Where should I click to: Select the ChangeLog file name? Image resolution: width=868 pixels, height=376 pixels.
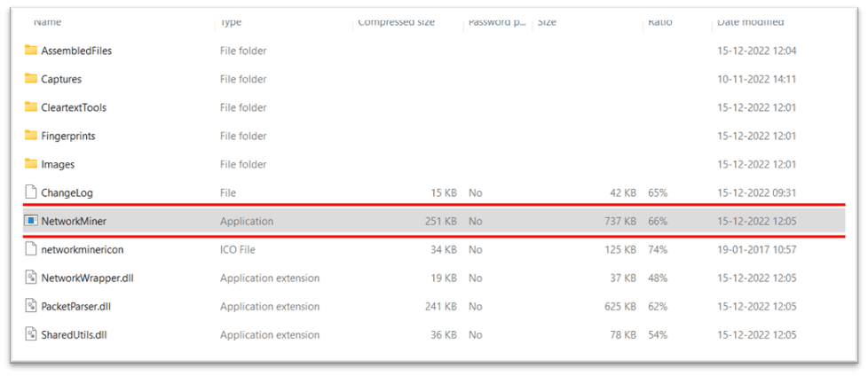pyautogui.click(x=67, y=193)
